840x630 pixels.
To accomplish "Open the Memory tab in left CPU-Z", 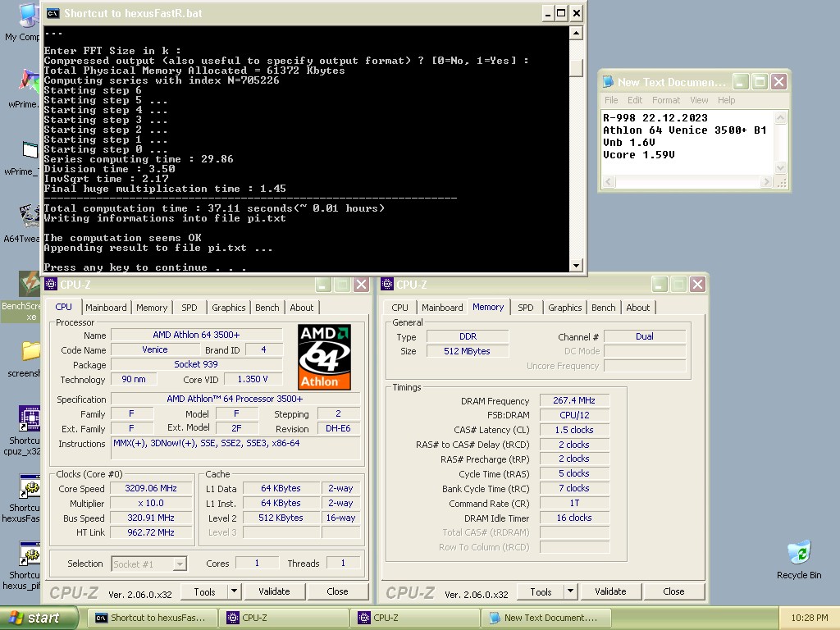I will [x=152, y=308].
